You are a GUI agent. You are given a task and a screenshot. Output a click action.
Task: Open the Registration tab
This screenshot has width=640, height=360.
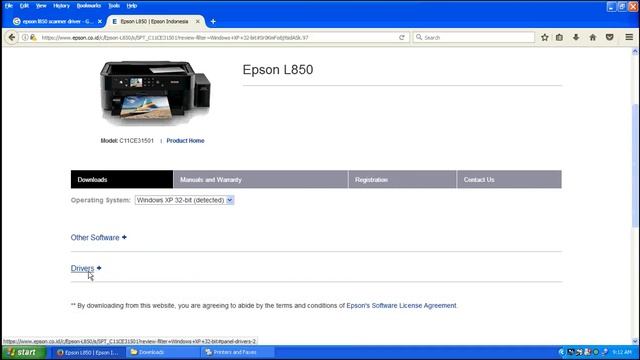402,180
